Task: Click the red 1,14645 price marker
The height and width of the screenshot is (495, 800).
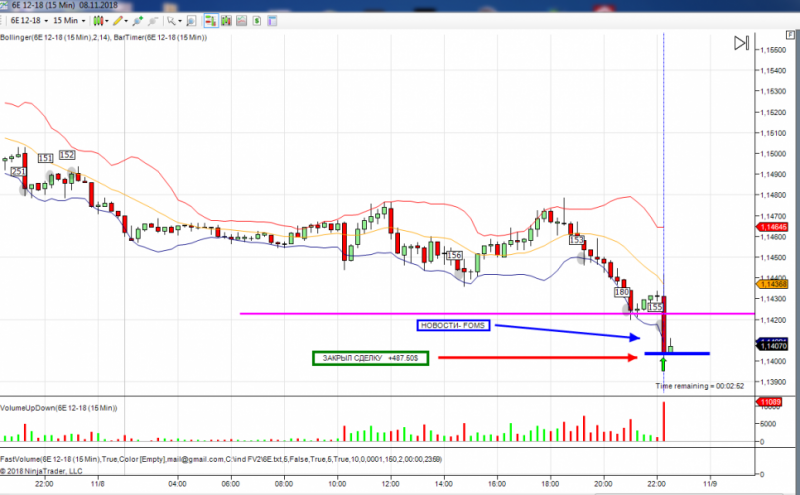Action: pos(773,227)
